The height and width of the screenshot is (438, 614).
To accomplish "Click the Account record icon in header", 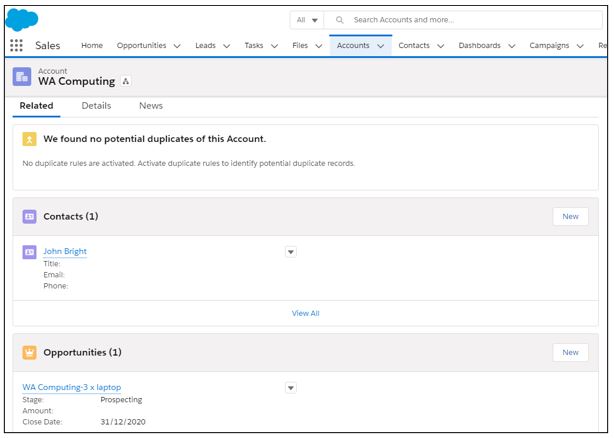I will tap(23, 77).
